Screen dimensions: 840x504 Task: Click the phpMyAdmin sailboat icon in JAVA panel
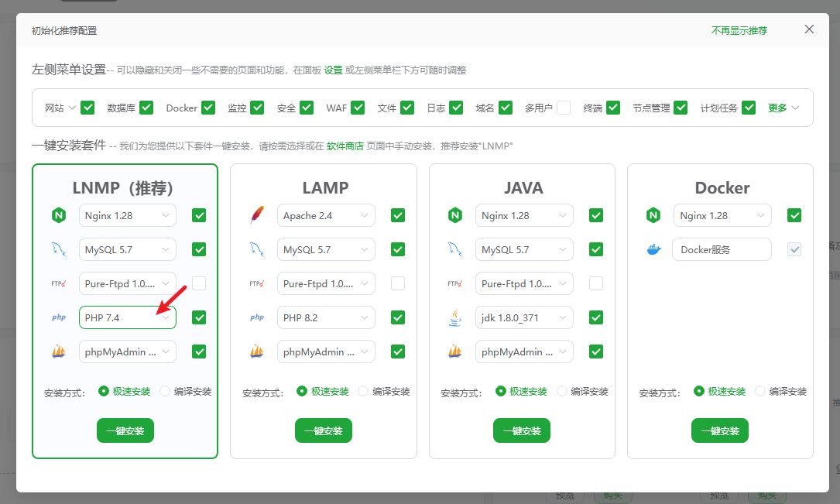pyautogui.click(x=455, y=351)
